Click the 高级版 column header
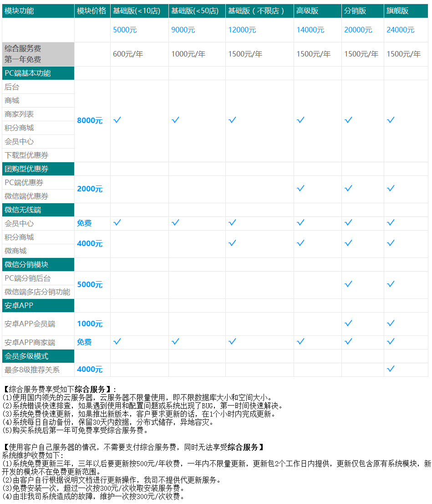432x504 pixels. pos(317,11)
